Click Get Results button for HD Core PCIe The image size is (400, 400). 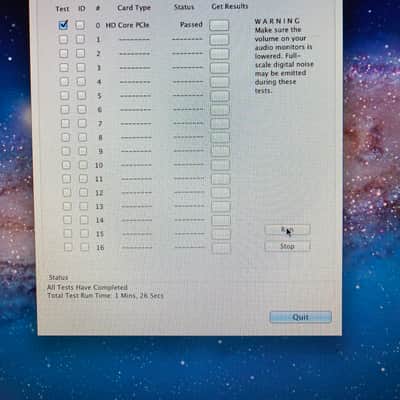point(219,25)
